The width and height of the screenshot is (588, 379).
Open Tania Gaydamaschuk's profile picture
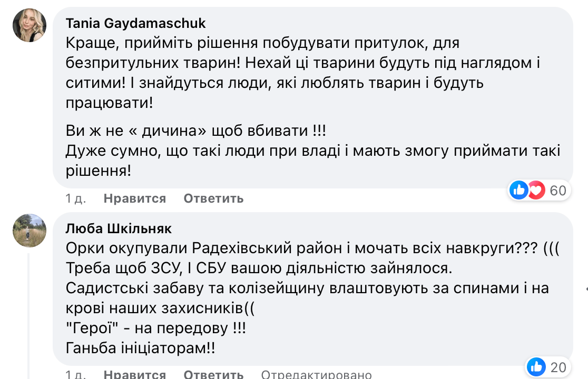coord(30,25)
